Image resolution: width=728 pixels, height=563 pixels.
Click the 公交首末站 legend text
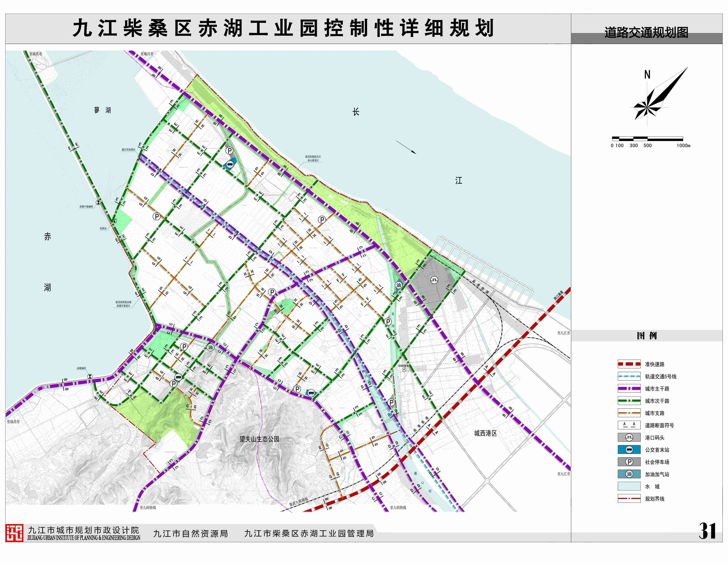[657, 450]
